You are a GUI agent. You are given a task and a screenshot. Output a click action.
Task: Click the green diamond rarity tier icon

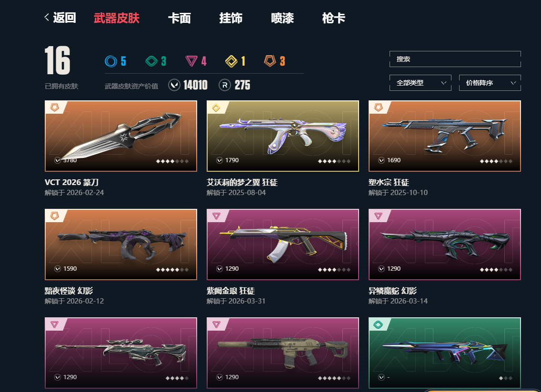[151, 61]
